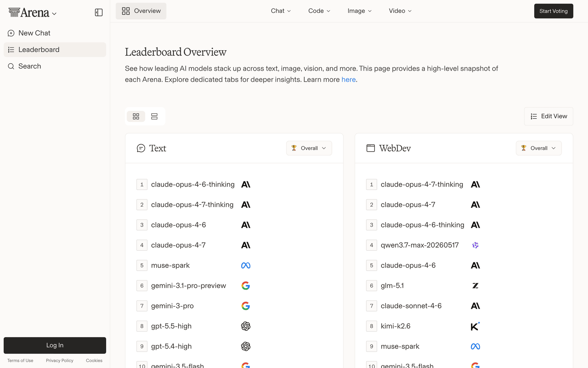Select muse-spark in Text list

click(170, 265)
